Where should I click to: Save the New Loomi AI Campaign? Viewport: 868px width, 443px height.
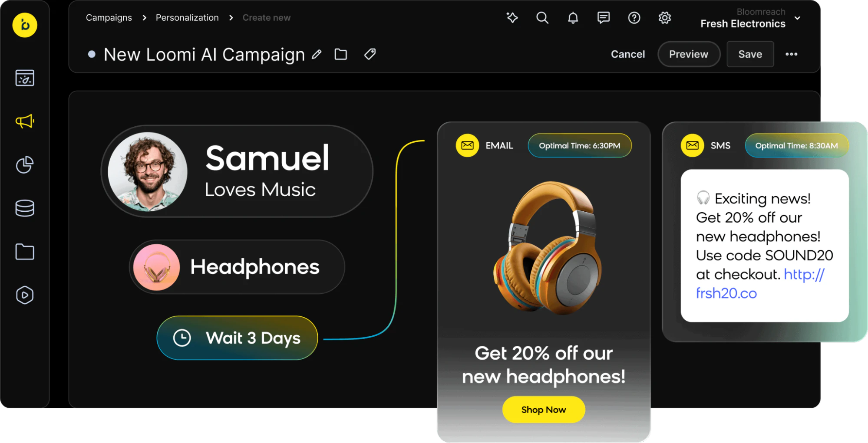[750, 54]
